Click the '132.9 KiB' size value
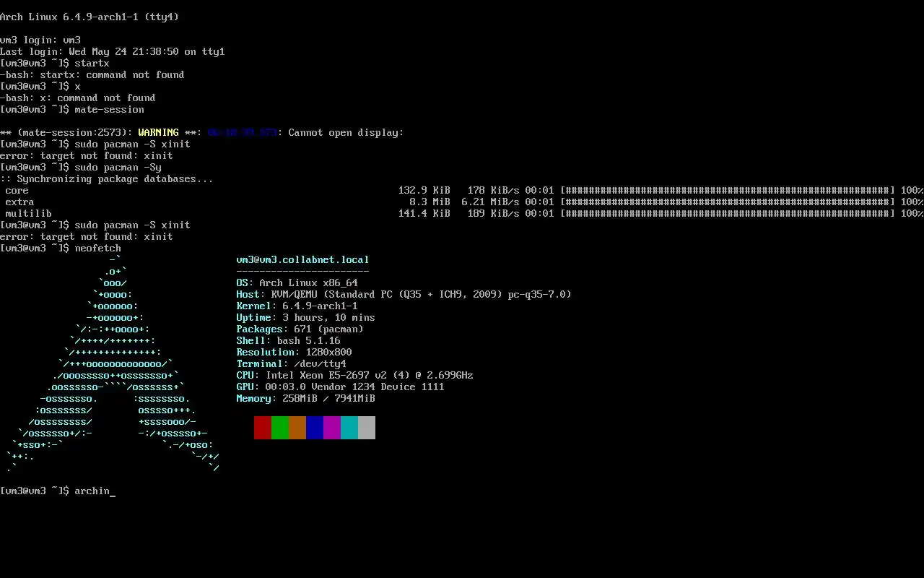The height and width of the screenshot is (578, 924). (x=424, y=190)
